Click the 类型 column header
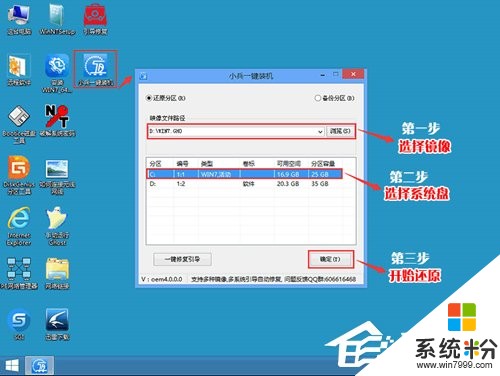The image size is (500, 376). coord(207,164)
